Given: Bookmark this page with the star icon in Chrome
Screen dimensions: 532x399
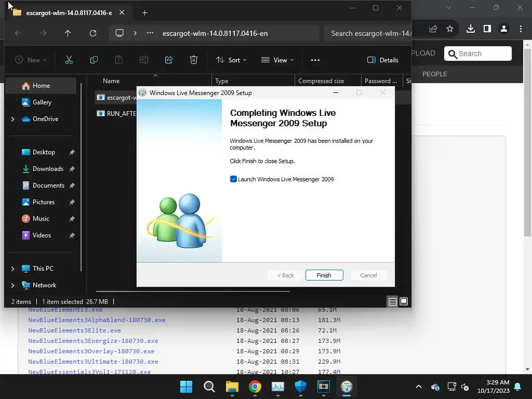Looking at the screenshot, I should (450, 29).
